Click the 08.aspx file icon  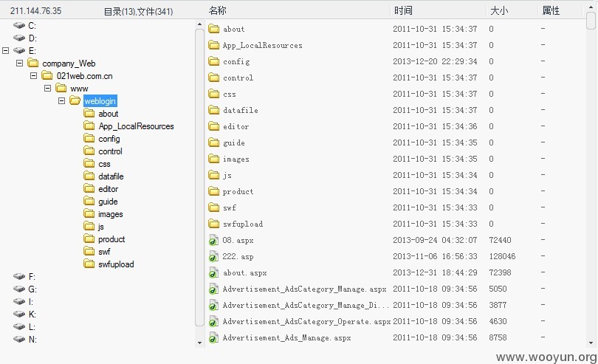213,241
